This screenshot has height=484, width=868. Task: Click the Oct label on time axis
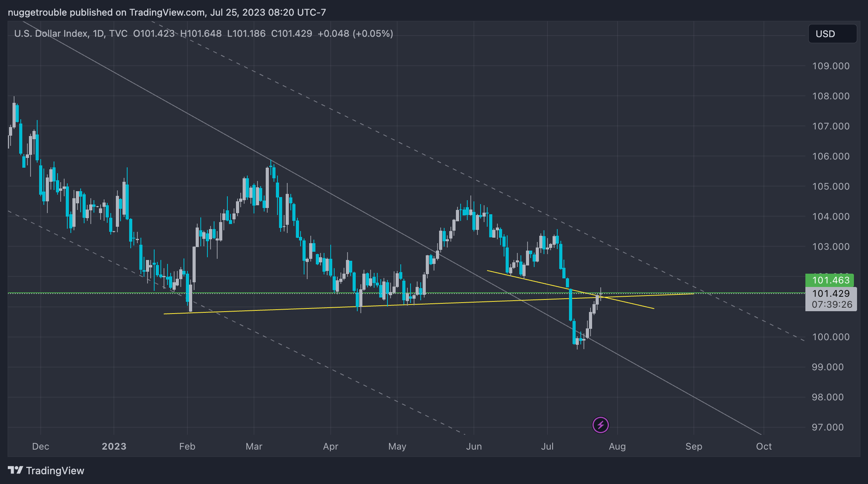coord(764,446)
